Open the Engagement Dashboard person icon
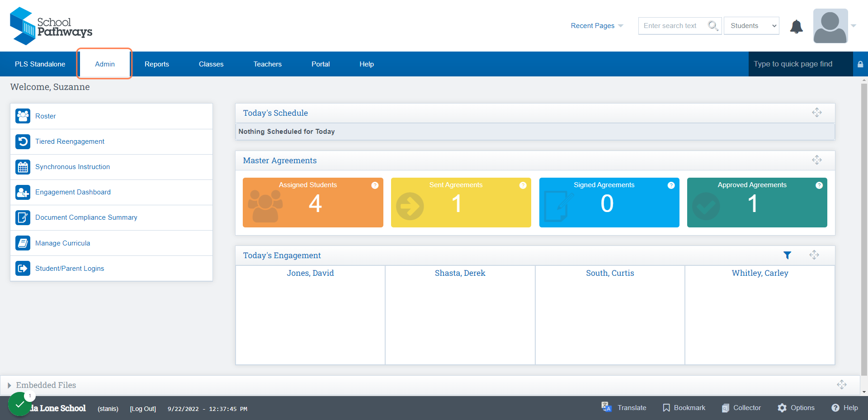Viewport: 868px width, 420px height. tap(23, 192)
